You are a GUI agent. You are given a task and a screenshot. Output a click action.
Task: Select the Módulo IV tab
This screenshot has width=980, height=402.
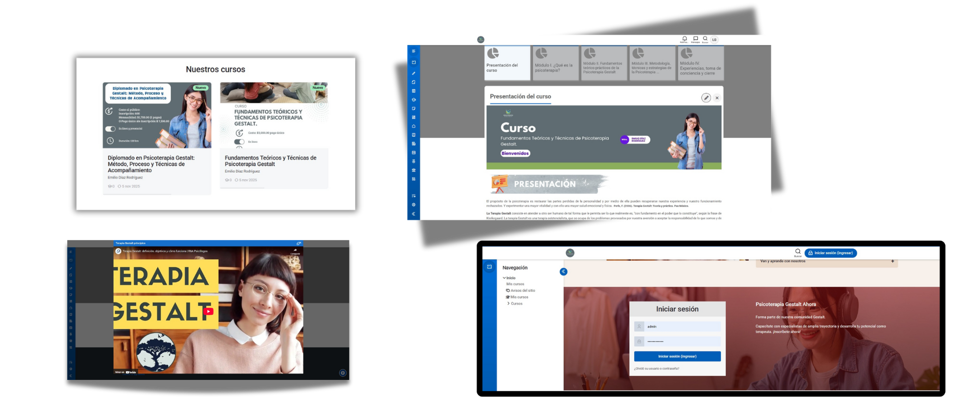pyautogui.click(x=700, y=63)
